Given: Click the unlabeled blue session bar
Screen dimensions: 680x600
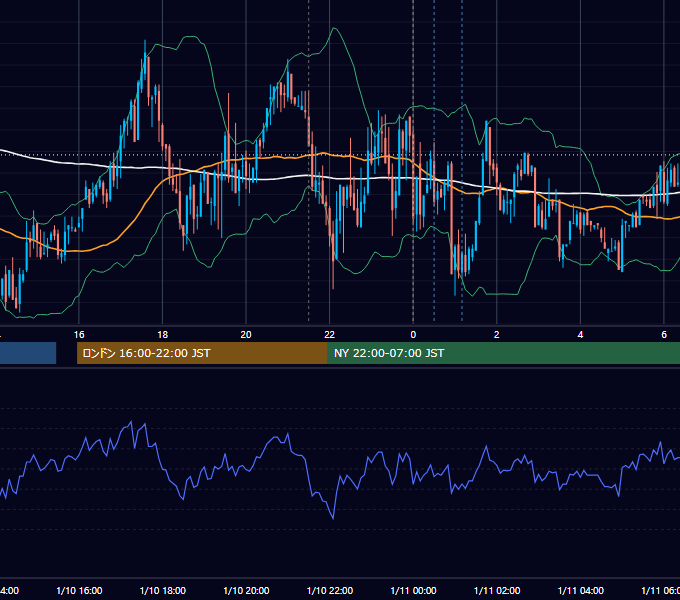Looking at the screenshot, I should point(28,353).
